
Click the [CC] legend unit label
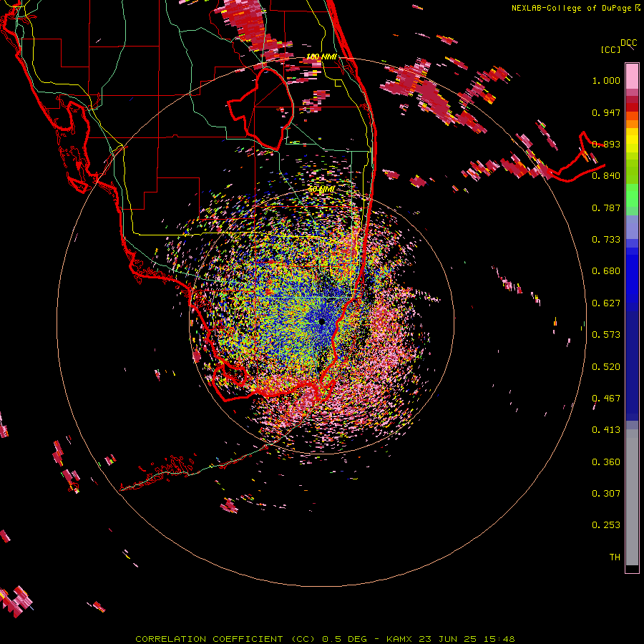[x=610, y=49]
